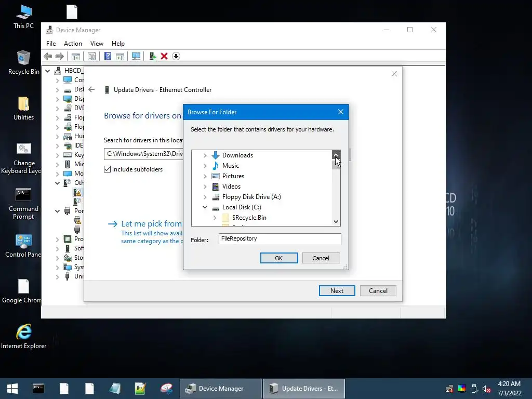The height and width of the screenshot is (399, 532).
Task: Select $Recycle.Bin folder in tree
Action: coord(249,218)
